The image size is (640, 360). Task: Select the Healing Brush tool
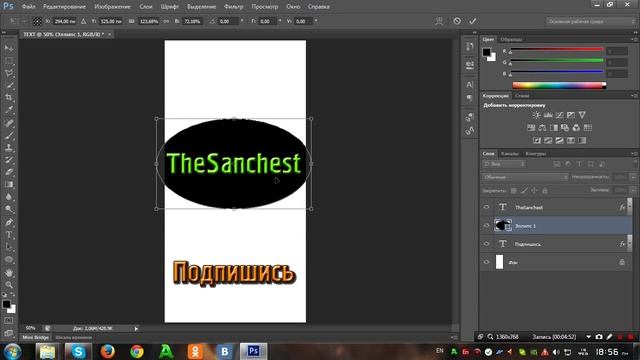[x=9, y=123]
